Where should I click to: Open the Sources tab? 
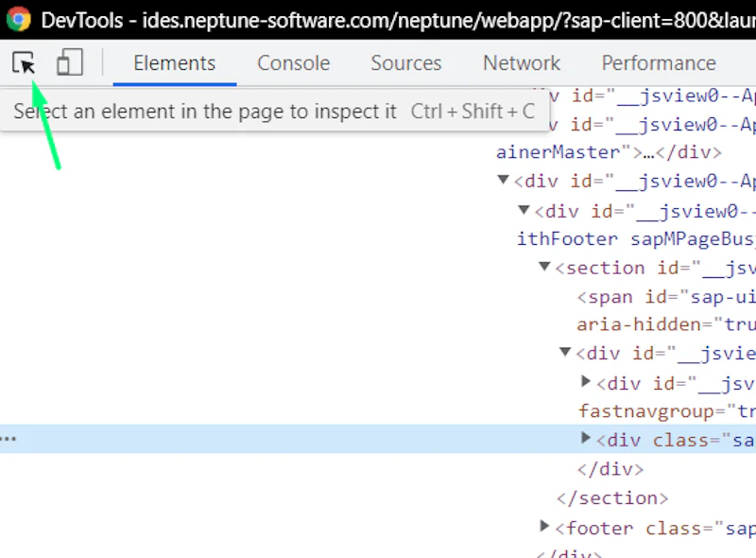coord(406,63)
